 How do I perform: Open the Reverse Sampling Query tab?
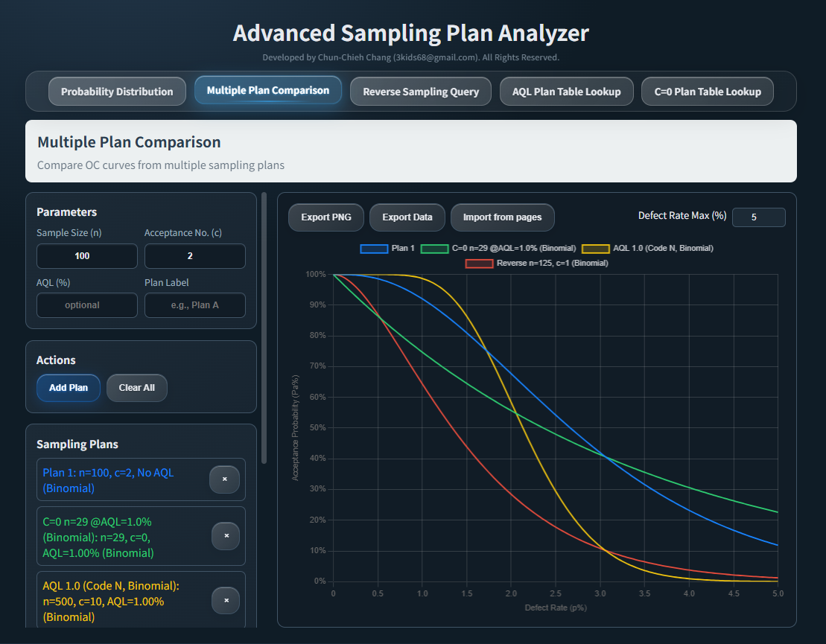(x=420, y=91)
